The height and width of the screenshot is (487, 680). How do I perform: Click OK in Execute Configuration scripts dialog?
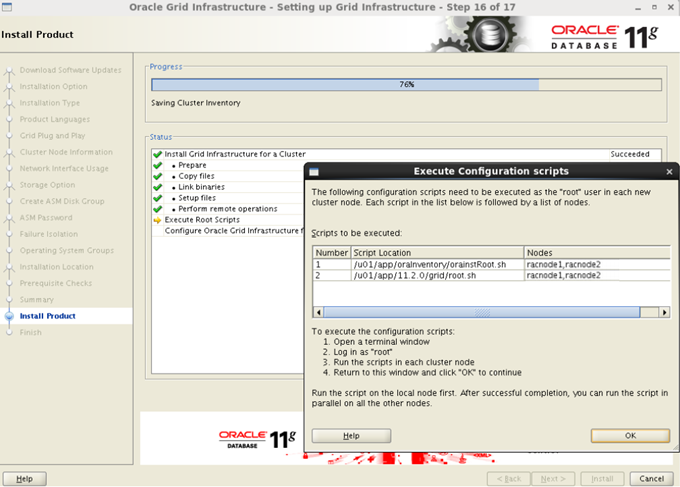[630, 435]
